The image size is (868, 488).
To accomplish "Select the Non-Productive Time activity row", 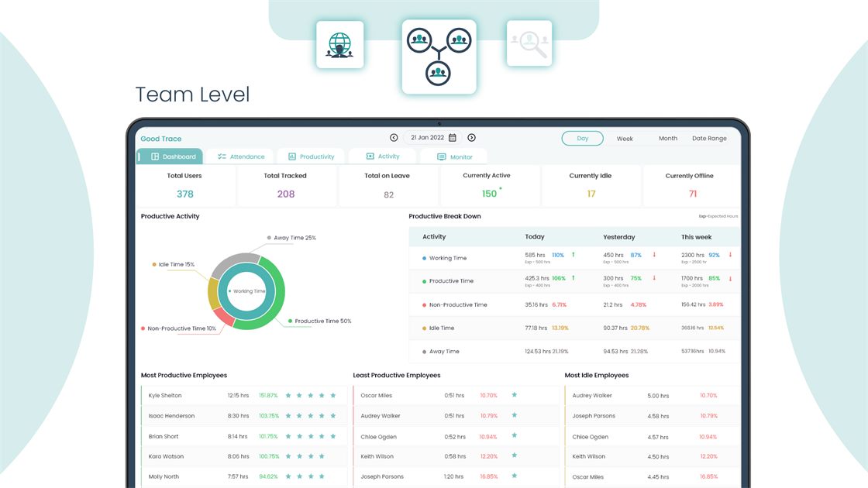I will [574, 305].
